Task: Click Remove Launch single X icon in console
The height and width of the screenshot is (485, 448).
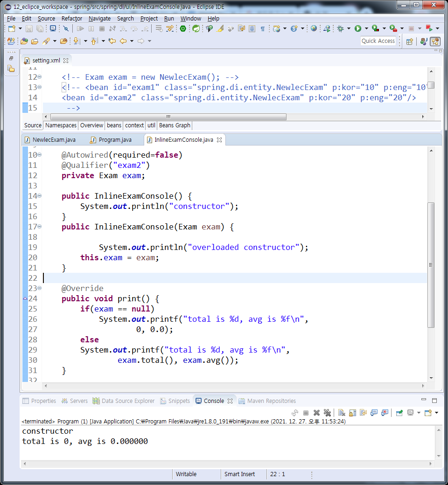Action: click(x=316, y=413)
